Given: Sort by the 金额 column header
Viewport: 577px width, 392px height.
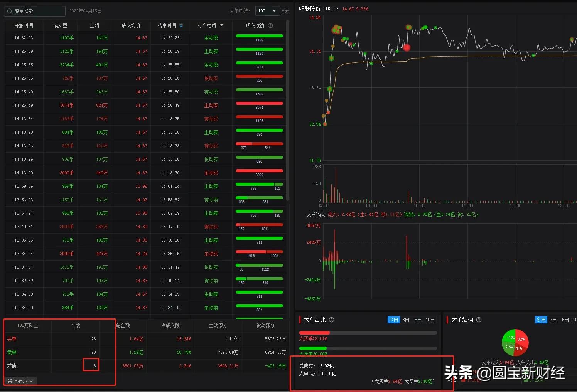Looking at the screenshot, I should point(94,25).
